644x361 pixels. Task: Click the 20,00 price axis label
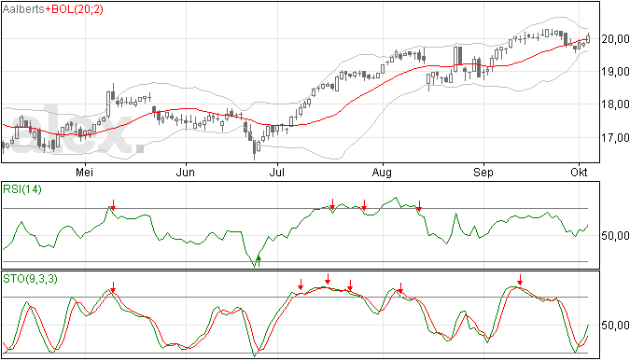(x=615, y=39)
